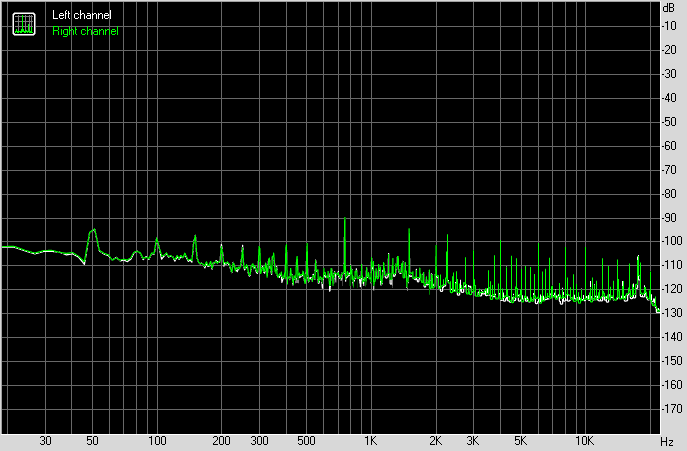Click the 10K frequency label
The width and height of the screenshot is (687, 451).
584,440
